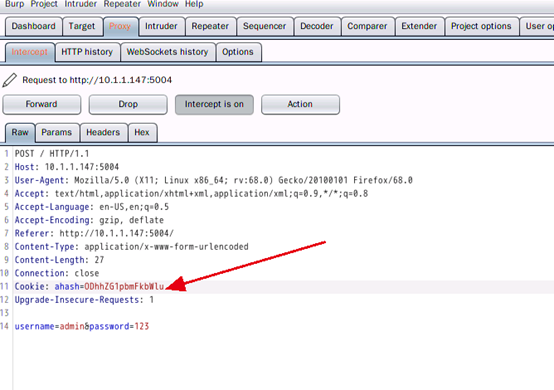Open the Help menu
Screen dimensions: 554x390
coord(194,4)
